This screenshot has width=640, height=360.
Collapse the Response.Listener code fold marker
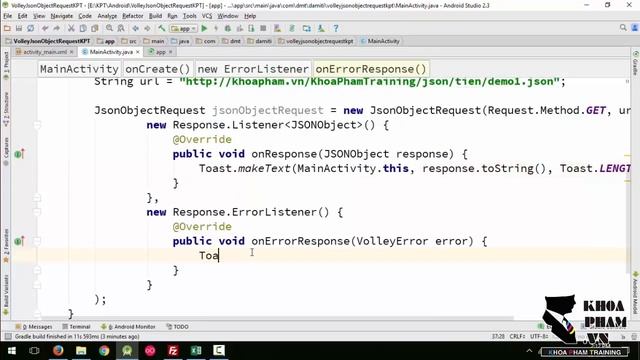point(37,124)
